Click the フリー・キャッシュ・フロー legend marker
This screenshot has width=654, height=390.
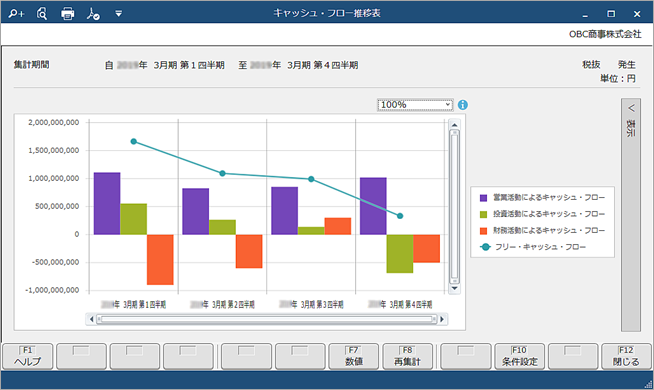click(x=485, y=247)
